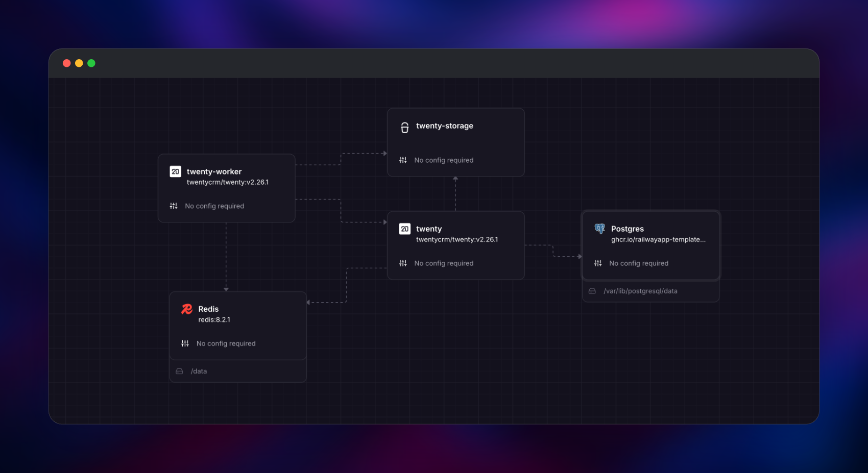The height and width of the screenshot is (473, 868).
Task: Click the Redis logo icon
Action: click(x=187, y=309)
